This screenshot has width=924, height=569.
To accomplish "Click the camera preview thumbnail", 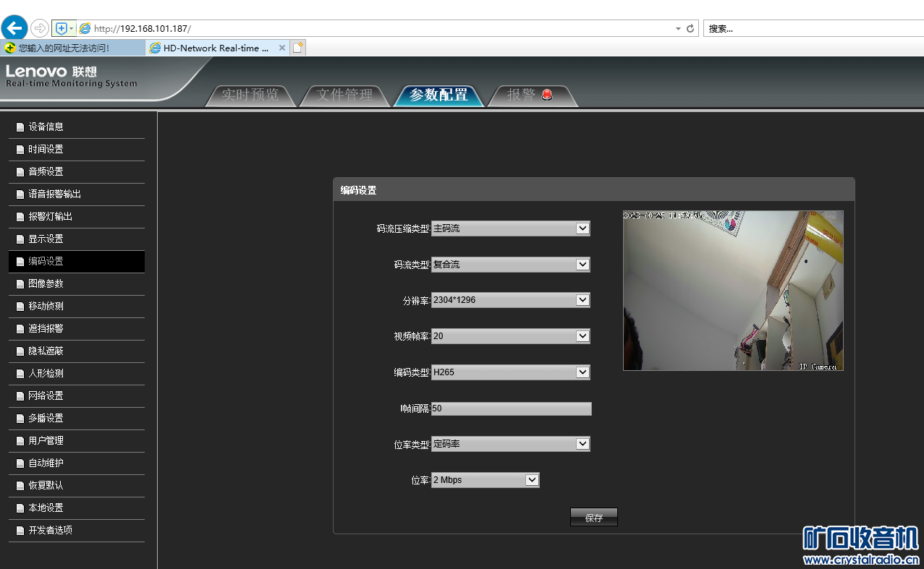I will coord(733,291).
